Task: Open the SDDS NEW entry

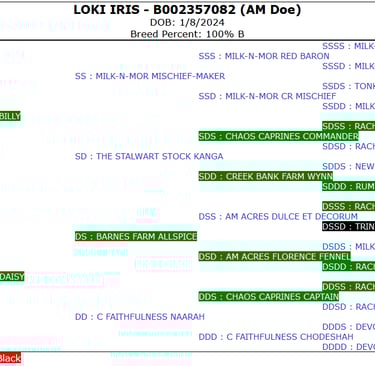Action: click(348, 166)
